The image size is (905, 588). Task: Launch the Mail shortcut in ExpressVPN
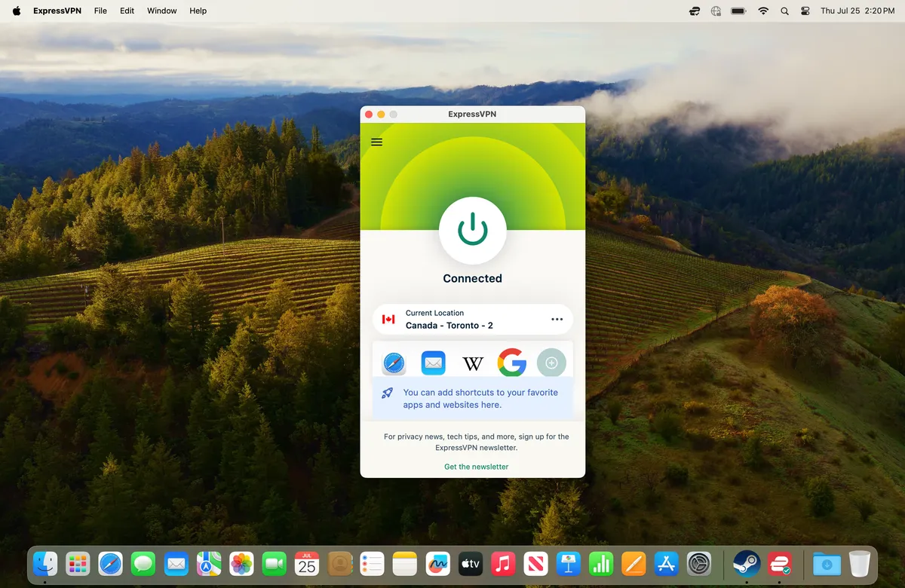click(x=433, y=363)
